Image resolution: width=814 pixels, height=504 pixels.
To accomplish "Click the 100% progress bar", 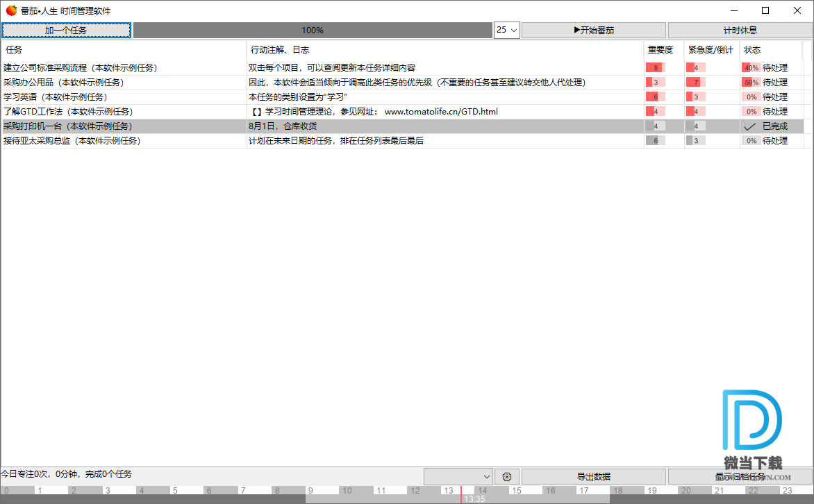I will pyautogui.click(x=313, y=30).
